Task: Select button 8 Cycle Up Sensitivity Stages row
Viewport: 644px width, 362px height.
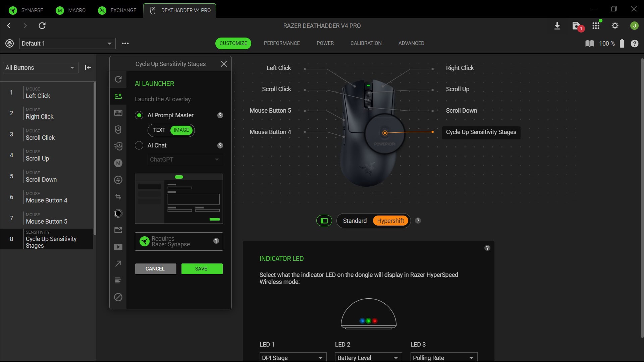Action: click(47, 239)
